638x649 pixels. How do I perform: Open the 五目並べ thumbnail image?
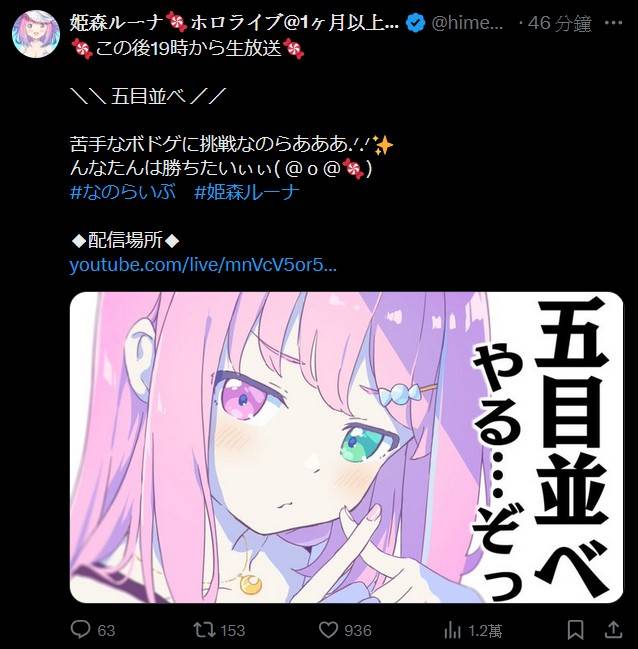[x=347, y=447]
